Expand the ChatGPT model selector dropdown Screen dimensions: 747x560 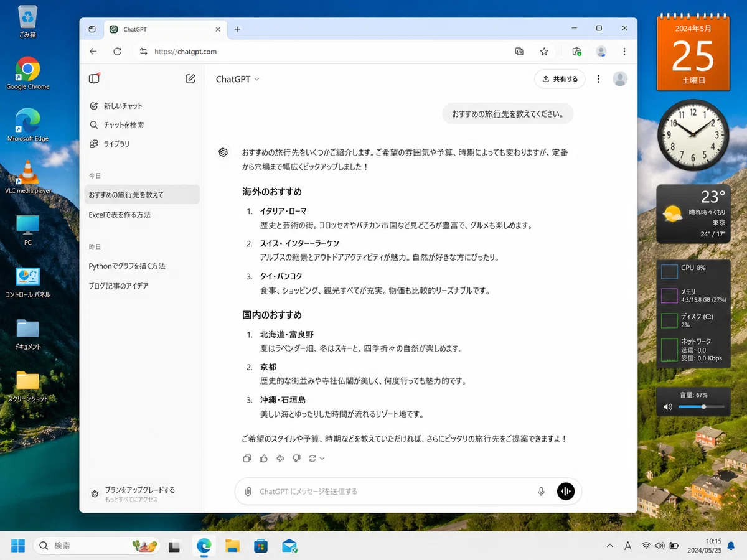point(238,79)
